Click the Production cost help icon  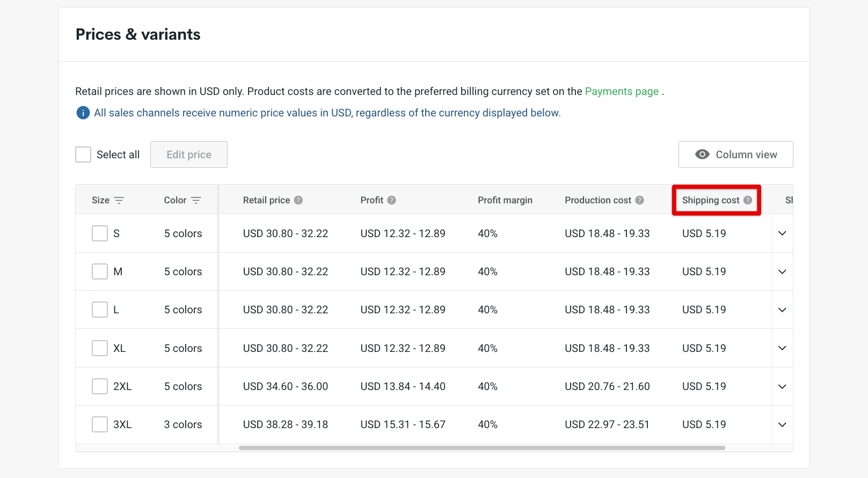pos(639,200)
